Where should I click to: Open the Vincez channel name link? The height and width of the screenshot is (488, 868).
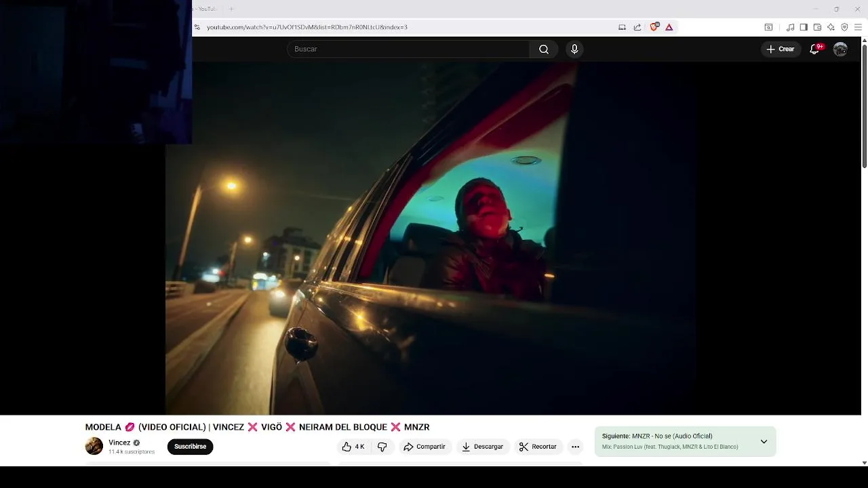(x=119, y=443)
